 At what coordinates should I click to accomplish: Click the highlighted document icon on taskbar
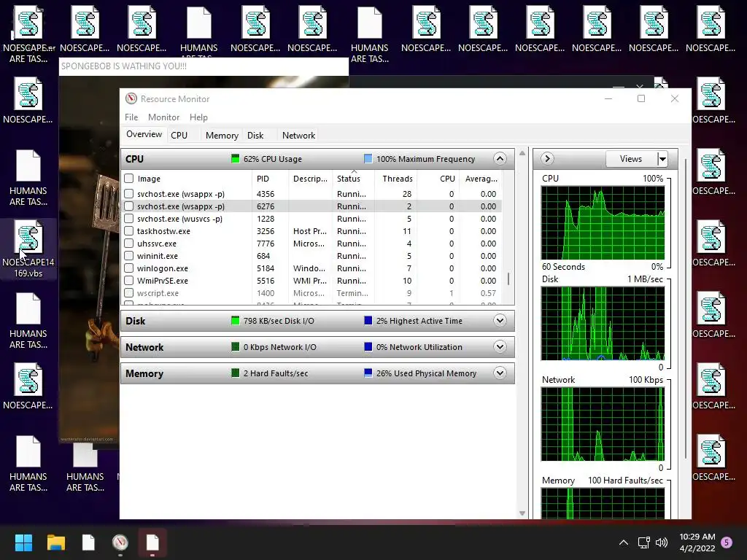click(x=152, y=542)
